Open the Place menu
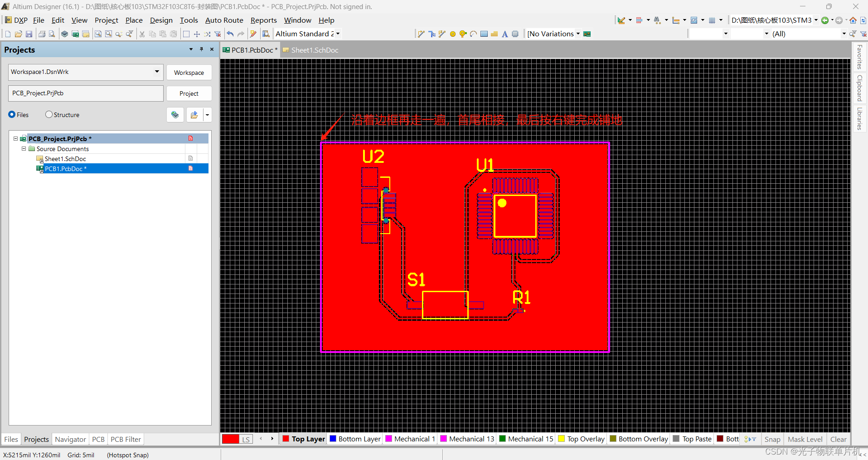 click(134, 20)
